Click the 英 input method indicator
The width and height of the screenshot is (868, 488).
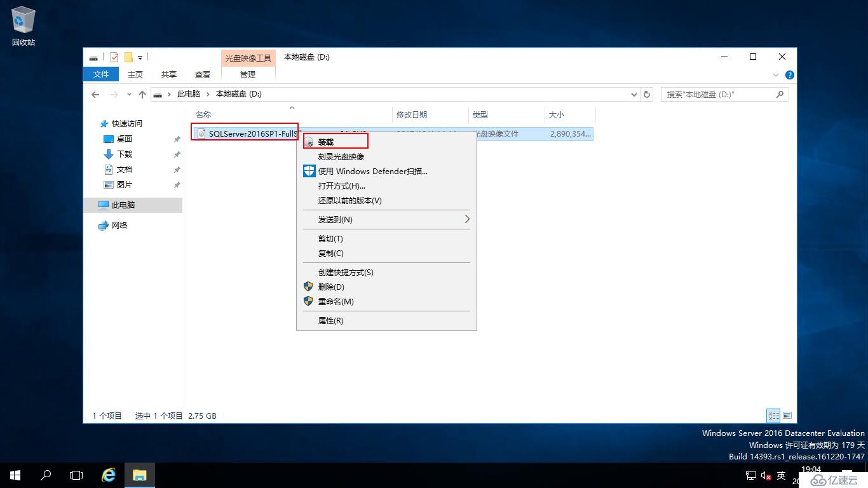point(782,475)
